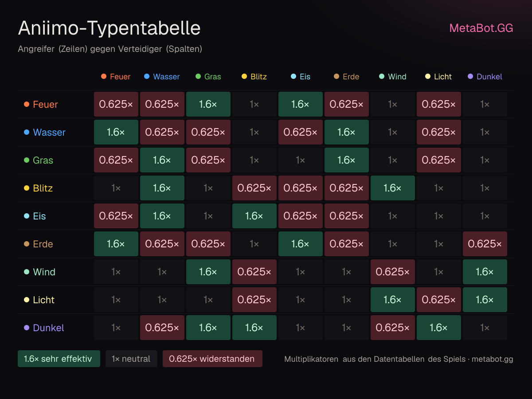Click the Blitz attacker row label
The width and height of the screenshot is (532, 399).
click(38, 188)
